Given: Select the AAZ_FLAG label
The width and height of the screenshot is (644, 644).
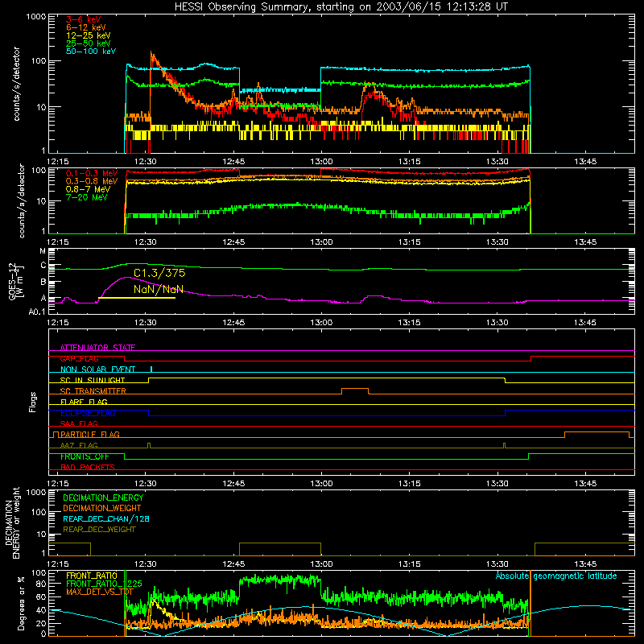Looking at the screenshot, I should pyautogui.click(x=79, y=445).
